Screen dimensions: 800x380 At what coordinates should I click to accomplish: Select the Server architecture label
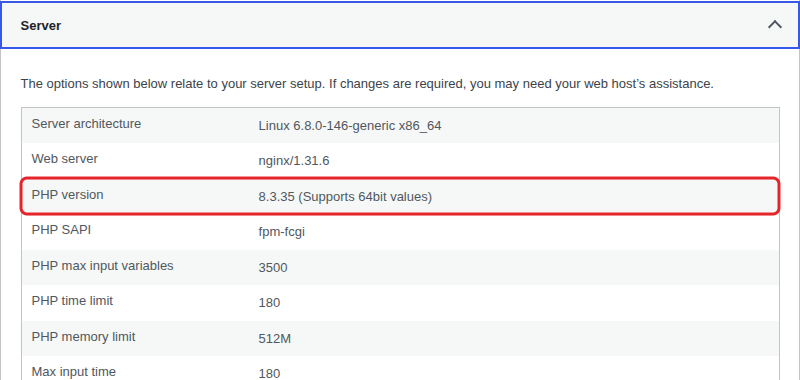(x=86, y=124)
